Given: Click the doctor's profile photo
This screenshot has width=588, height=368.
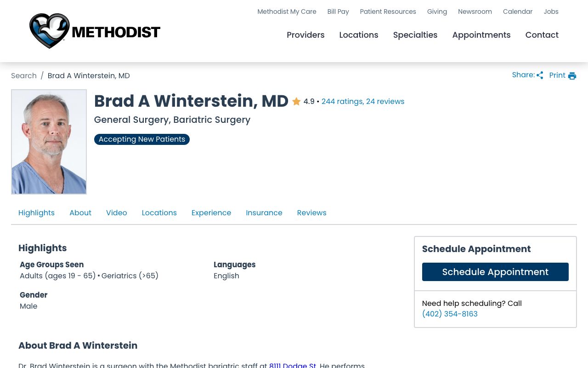Looking at the screenshot, I should click(x=49, y=142).
